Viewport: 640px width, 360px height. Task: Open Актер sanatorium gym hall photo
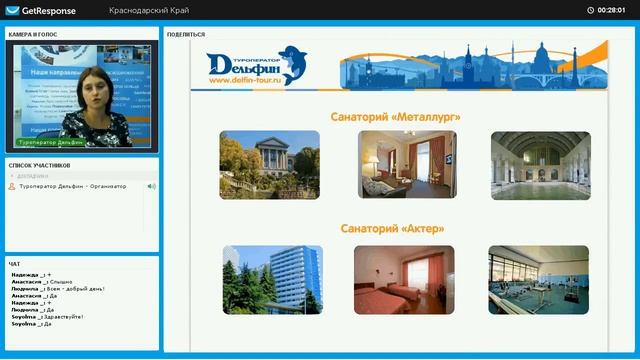(x=538, y=280)
